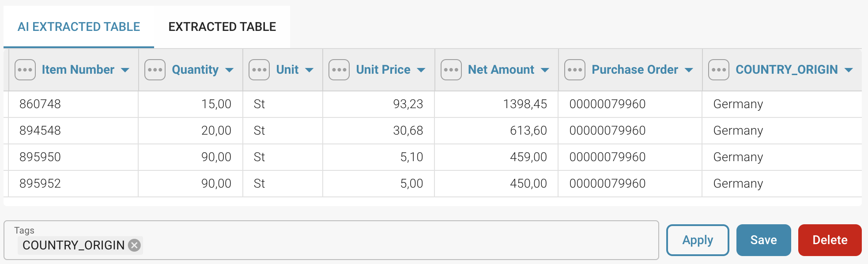Expand the Item Number header dropdown
868x264 pixels.
[x=126, y=70]
